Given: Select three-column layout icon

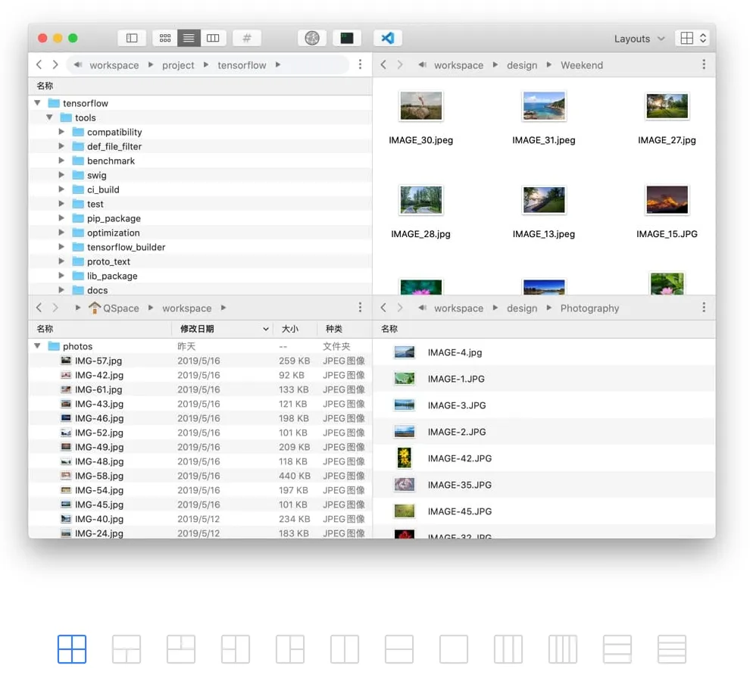Looking at the screenshot, I should [x=508, y=649].
